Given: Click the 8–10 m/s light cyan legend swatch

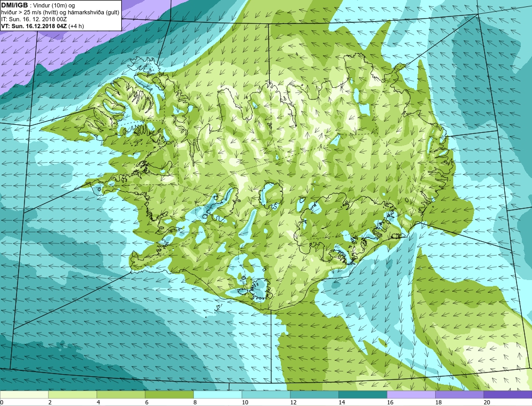Looking at the screenshot, I should (218, 395).
